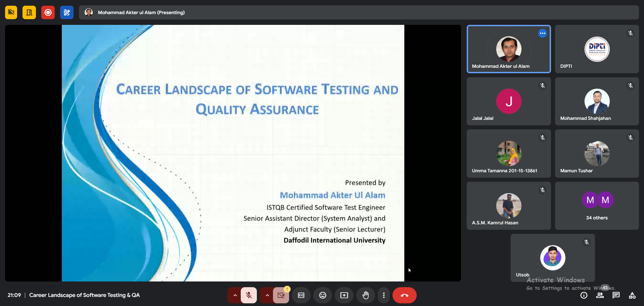Open the 34 others participant tile

coord(597,206)
